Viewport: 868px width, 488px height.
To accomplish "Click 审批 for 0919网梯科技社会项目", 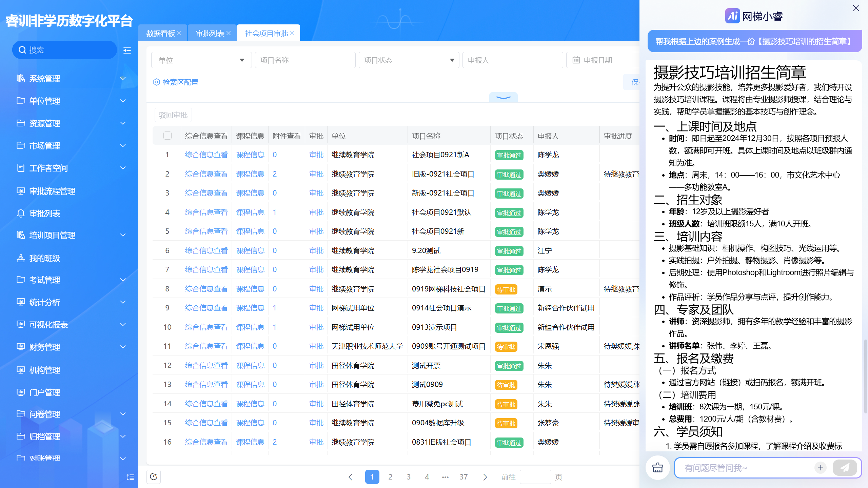I will pos(316,289).
